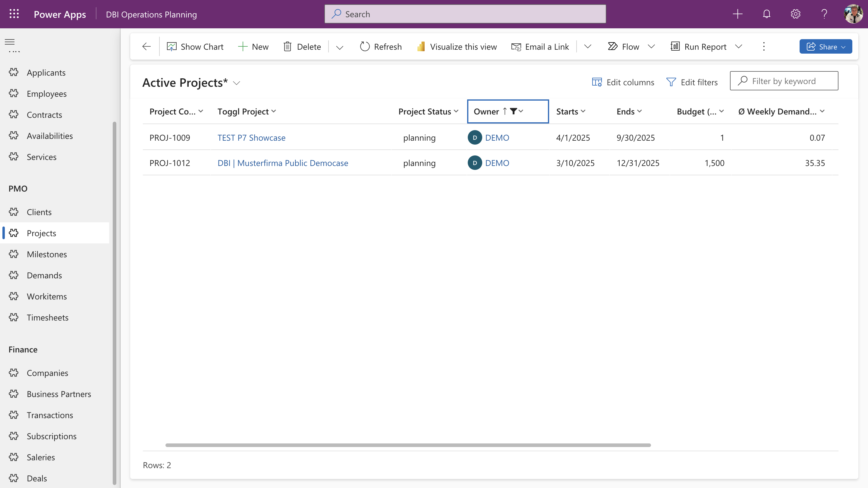Screen dimensions: 868x488
Task: Click the Projects puzzle icon in sidebar
Action: pyautogui.click(x=14, y=233)
